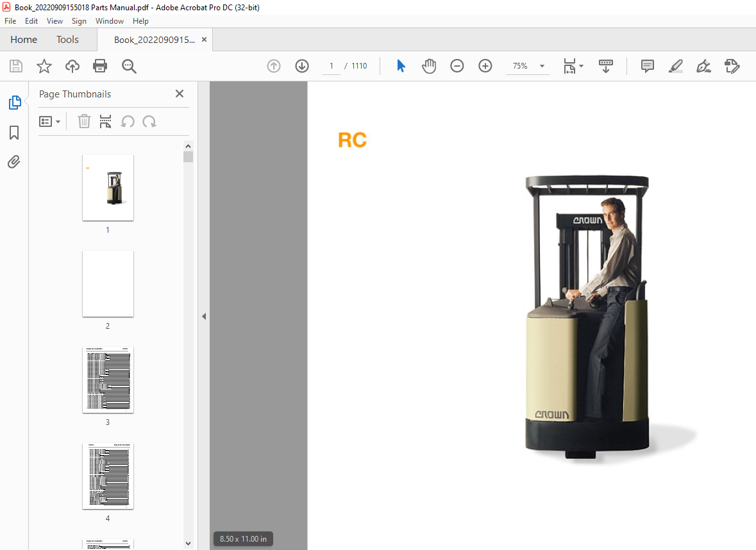
Task: Go to next page arrow
Action: (302, 66)
